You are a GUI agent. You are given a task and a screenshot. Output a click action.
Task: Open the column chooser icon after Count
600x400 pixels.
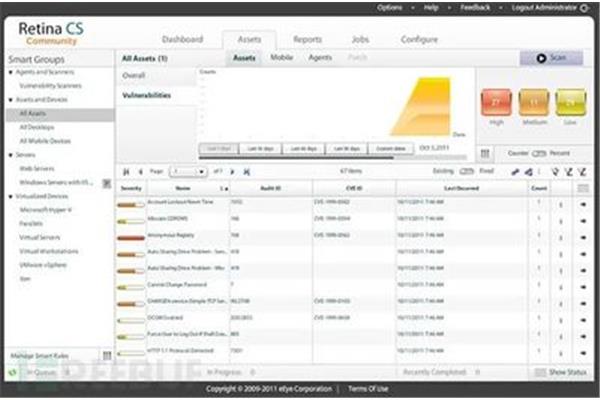tap(583, 188)
